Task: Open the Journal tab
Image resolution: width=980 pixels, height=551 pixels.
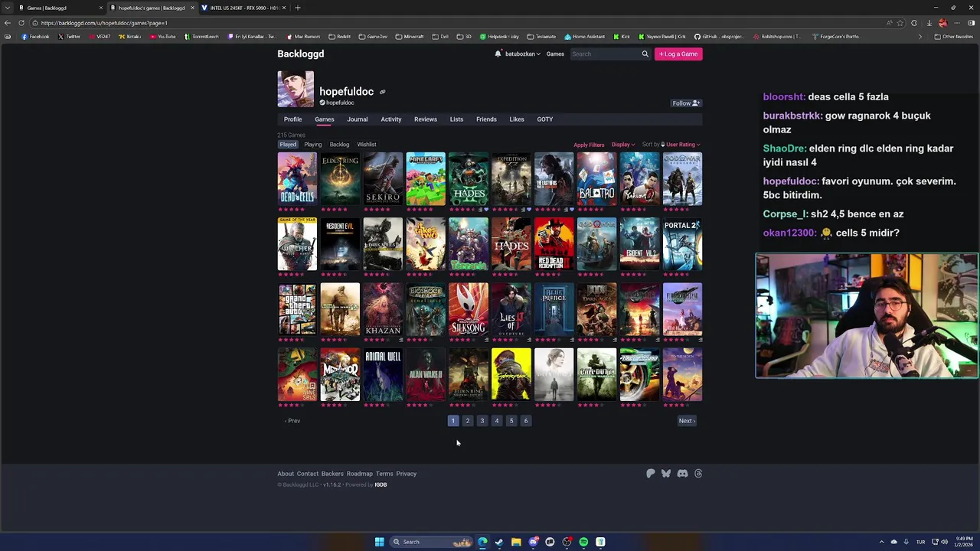Action: [357, 119]
